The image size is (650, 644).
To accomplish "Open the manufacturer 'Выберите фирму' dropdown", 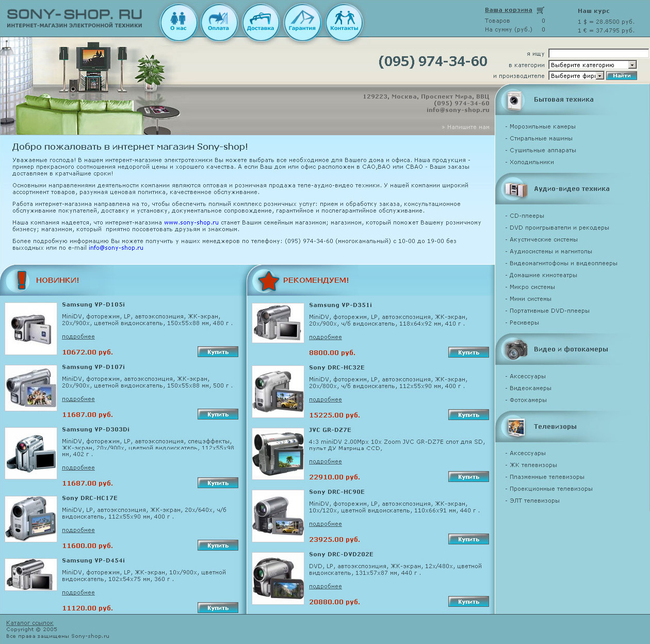I will [x=576, y=76].
